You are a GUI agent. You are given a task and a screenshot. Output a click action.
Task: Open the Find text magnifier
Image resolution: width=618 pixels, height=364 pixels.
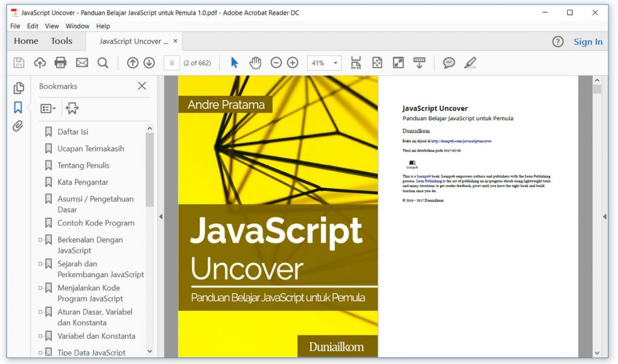[x=103, y=63]
